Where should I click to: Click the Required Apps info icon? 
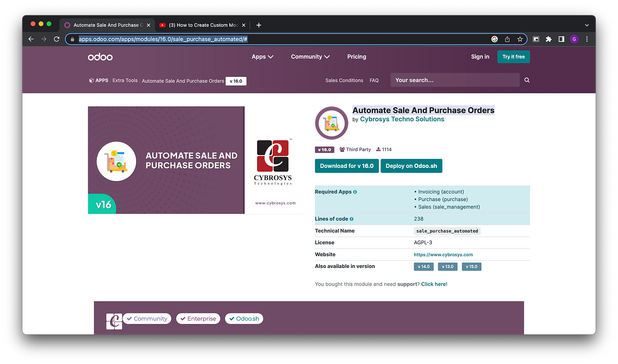(355, 192)
